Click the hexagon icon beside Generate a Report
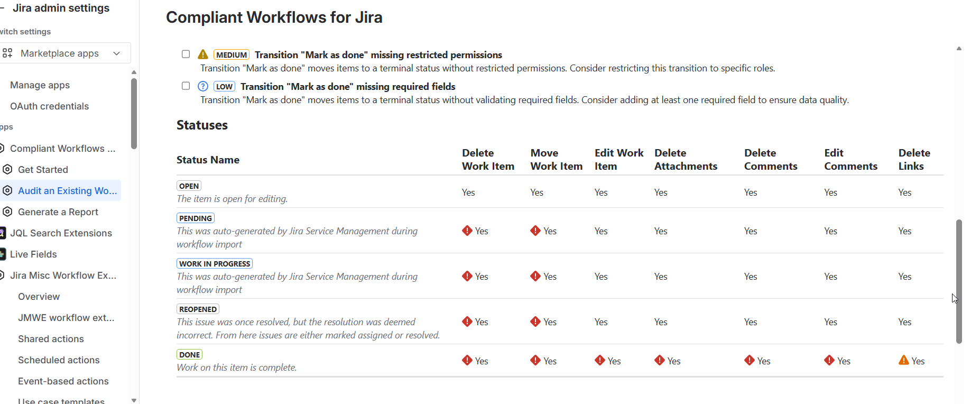The width and height of the screenshot is (980, 404). pyautogui.click(x=7, y=212)
